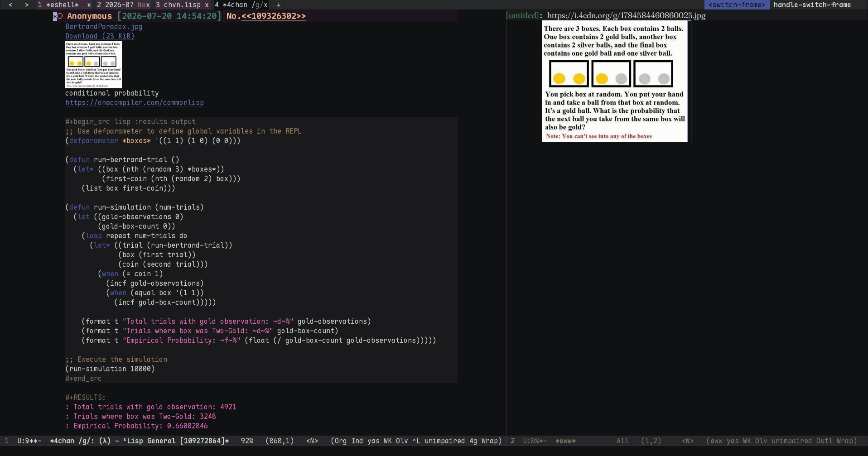Click the ';; Execute the simulation' comment
The height and width of the screenshot is (456, 868).
pyautogui.click(x=116, y=360)
